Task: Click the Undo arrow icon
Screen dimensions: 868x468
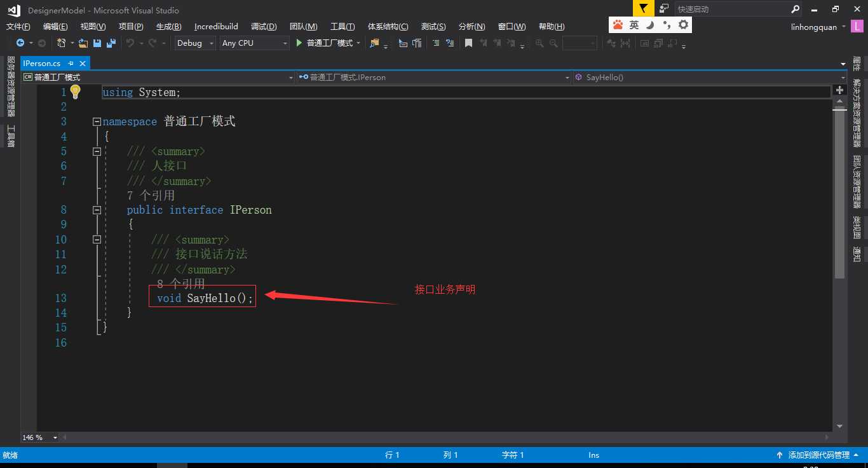Action: (x=130, y=43)
